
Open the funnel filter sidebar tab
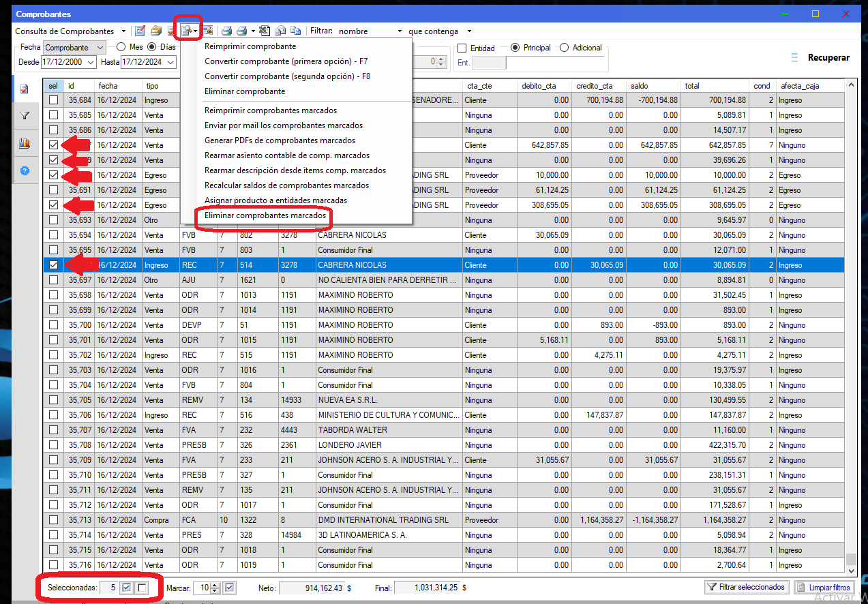coord(25,116)
